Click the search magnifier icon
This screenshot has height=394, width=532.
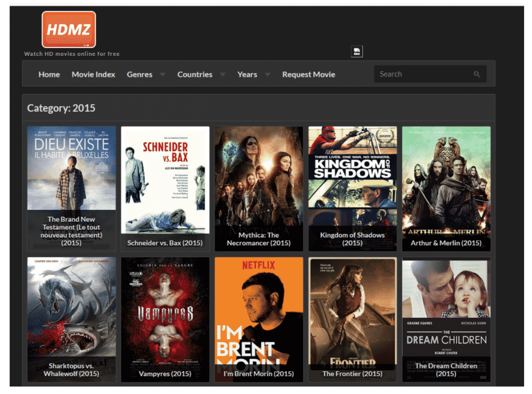[x=477, y=74]
